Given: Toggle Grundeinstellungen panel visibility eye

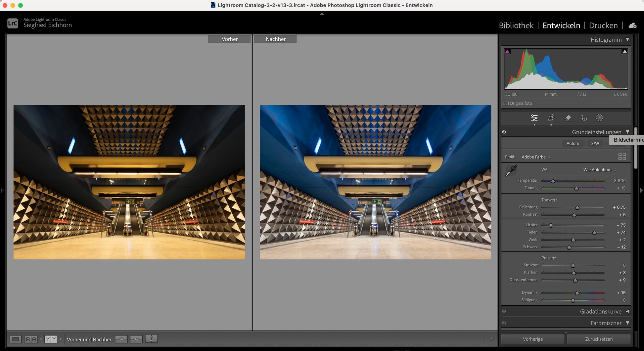Looking at the screenshot, I should (x=504, y=132).
